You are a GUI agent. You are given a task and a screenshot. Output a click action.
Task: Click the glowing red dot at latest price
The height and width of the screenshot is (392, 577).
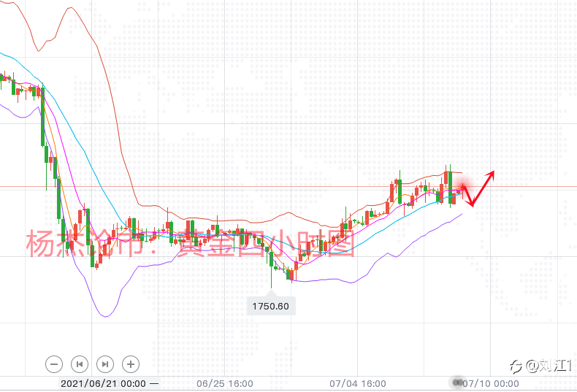[463, 186]
